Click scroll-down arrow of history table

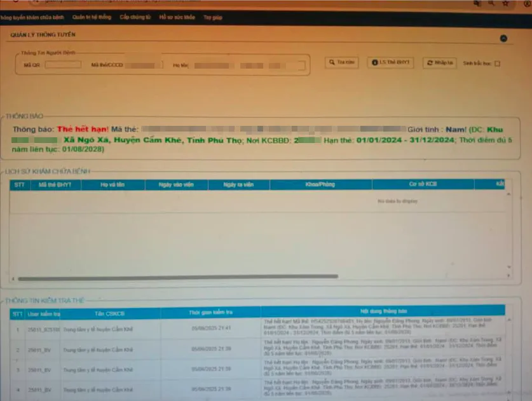point(509,267)
